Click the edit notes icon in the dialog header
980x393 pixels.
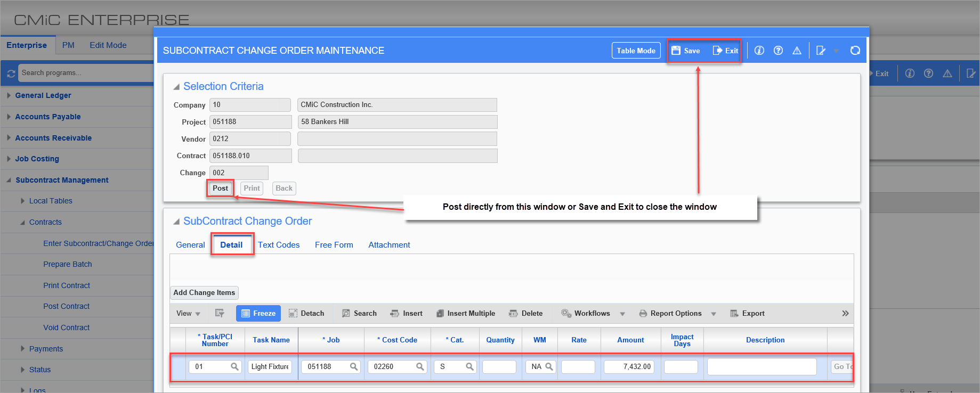point(821,51)
